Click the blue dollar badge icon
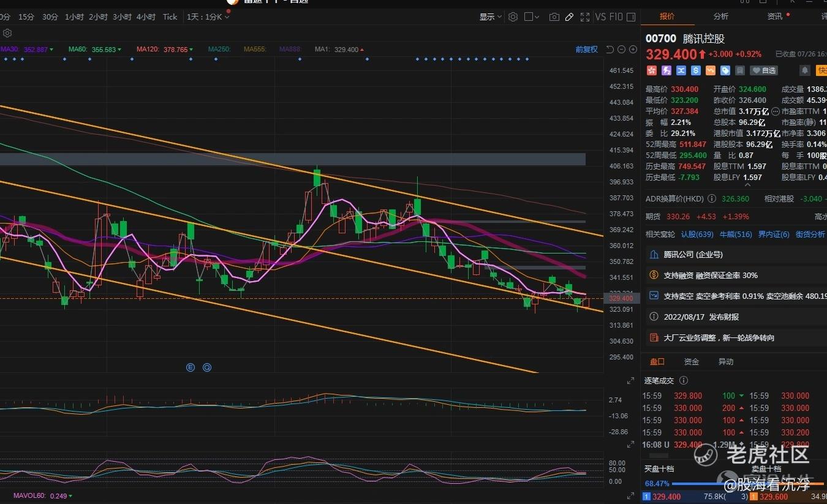 click(x=696, y=70)
